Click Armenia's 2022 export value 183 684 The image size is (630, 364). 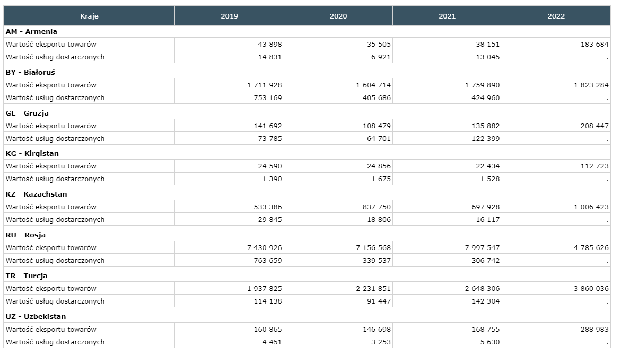(x=594, y=45)
